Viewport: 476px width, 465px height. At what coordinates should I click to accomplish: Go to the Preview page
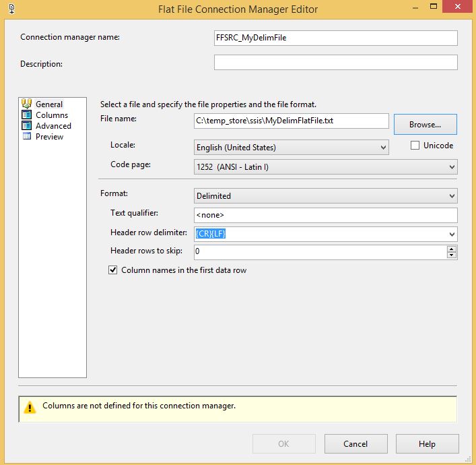(50, 136)
